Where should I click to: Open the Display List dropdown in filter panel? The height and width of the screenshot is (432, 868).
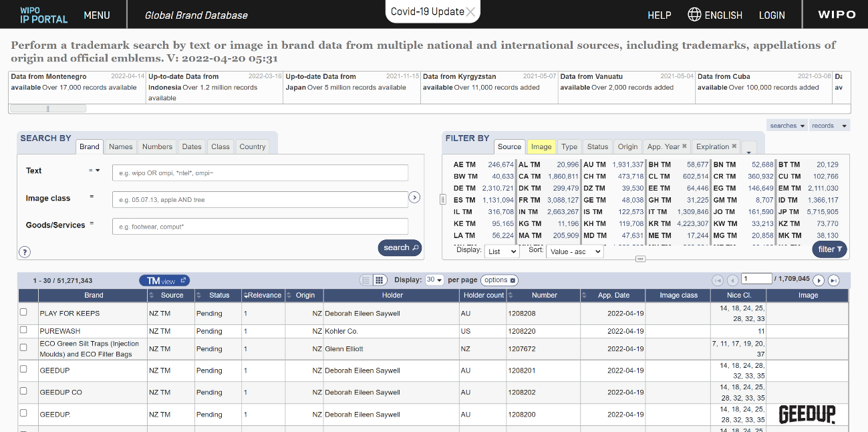(x=502, y=251)
